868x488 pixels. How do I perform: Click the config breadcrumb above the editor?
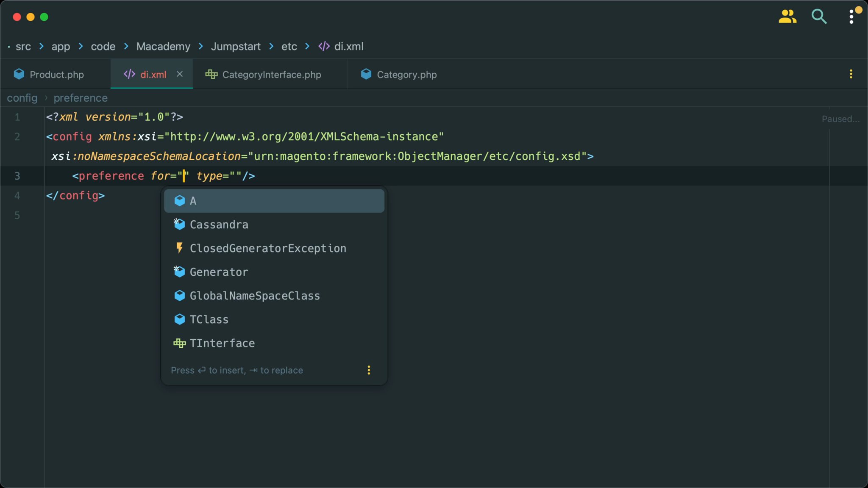point(22,98)
